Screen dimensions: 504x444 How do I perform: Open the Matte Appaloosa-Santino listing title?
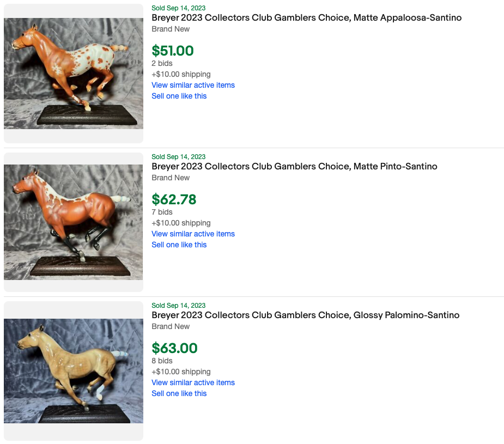306,18
